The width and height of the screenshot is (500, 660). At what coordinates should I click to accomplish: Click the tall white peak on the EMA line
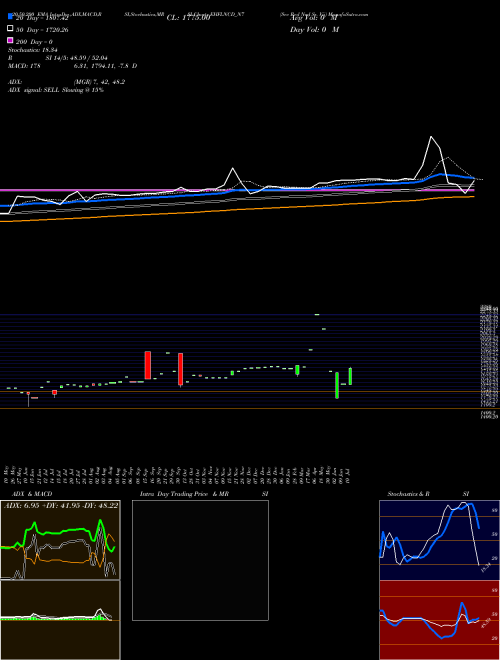click(431, 137)
